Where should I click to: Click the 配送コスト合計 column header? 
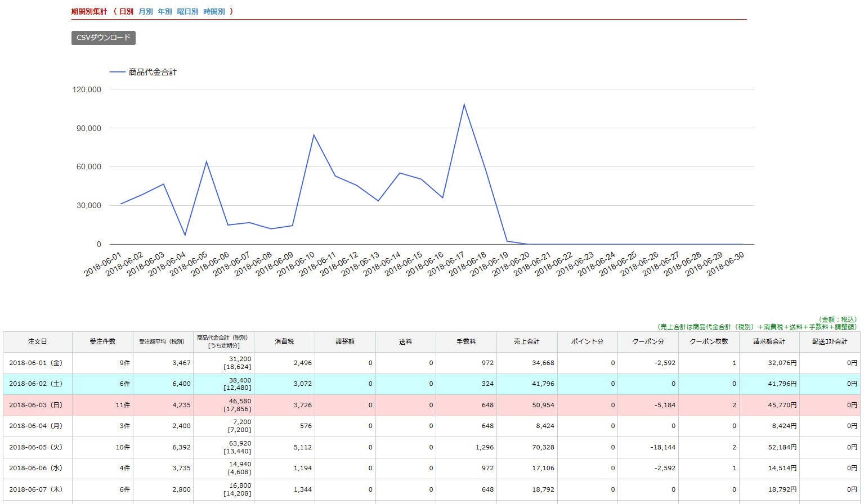(x=829, y=341)
